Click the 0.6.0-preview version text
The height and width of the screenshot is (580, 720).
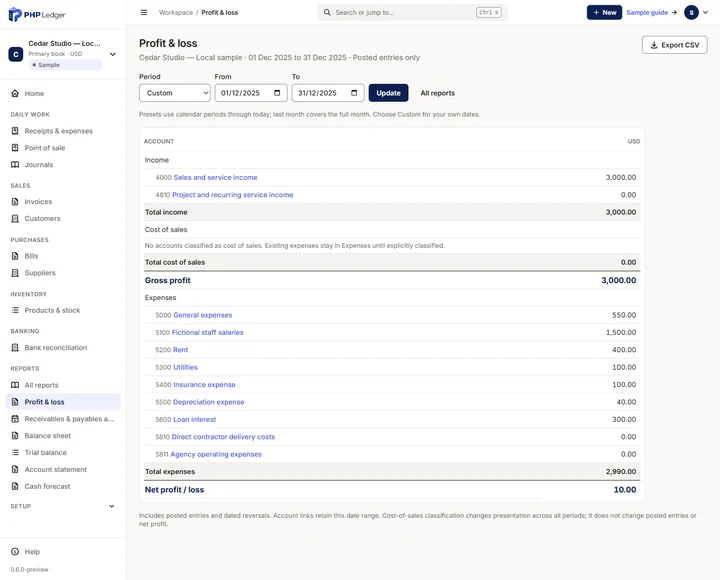[x=29, y=569]
